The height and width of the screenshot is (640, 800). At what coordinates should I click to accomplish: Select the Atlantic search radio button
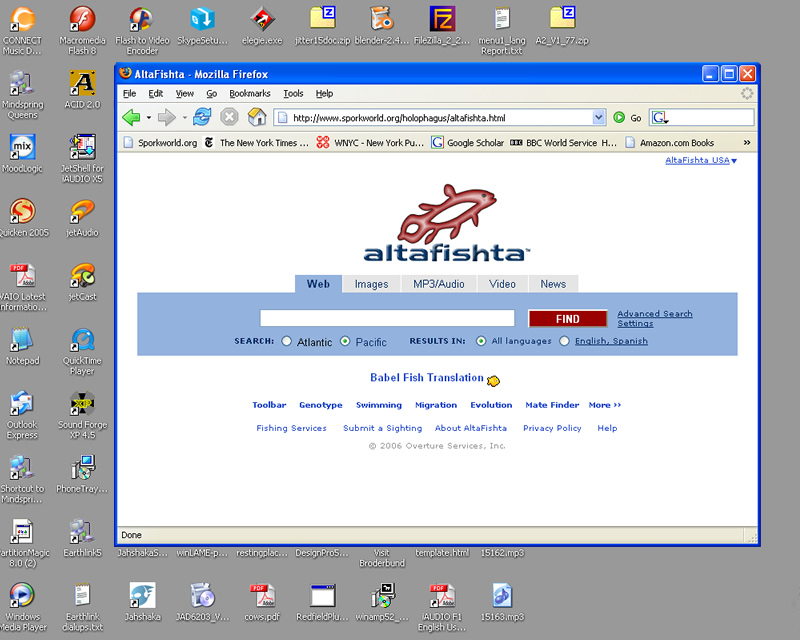287,341
